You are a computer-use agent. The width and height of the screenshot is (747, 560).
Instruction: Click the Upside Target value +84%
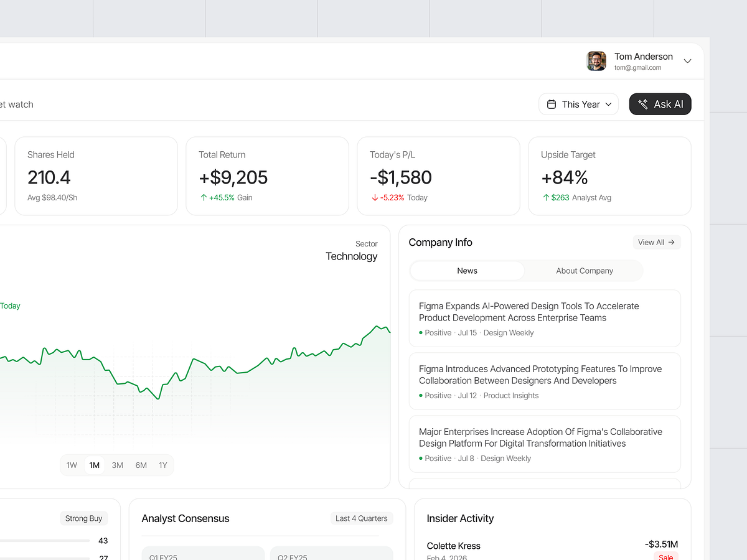point(565,177)
